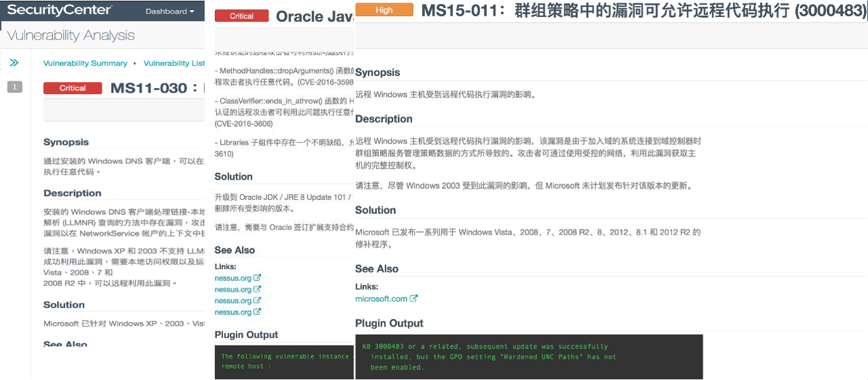Screen dimensions: 868x380
Task: Click the Vulnerability Analysis page heading
Action: 70,35
